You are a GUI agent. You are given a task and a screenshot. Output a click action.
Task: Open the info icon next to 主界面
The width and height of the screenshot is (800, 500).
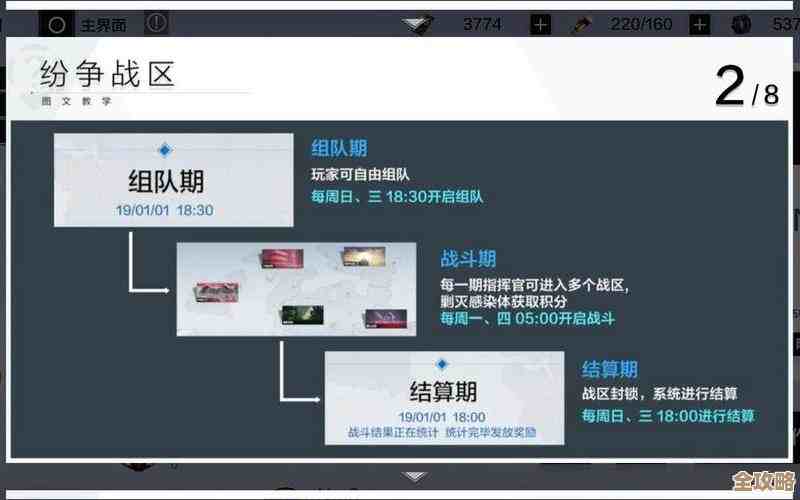pyautogui.click(x=156, y=23)
